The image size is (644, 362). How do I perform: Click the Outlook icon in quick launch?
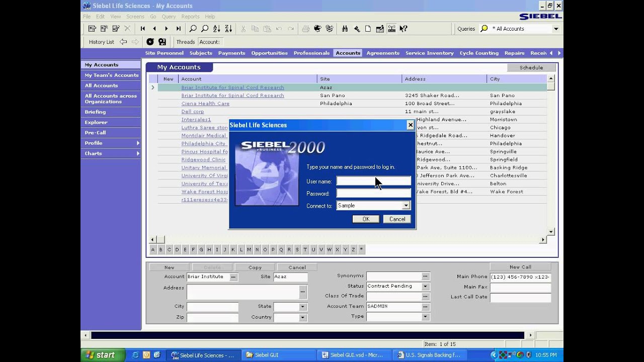tap(146, 355)
